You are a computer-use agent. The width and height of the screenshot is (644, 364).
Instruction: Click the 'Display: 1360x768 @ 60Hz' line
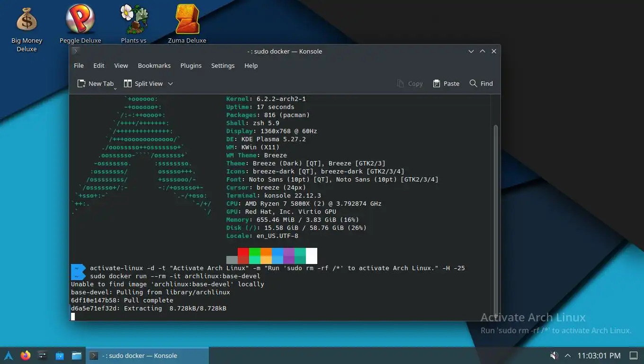272,131
